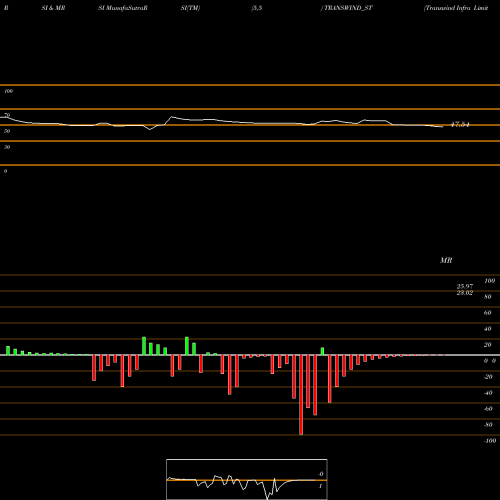The width and height of the screenshot is (500, 500).
Task: Click the RSI axis label 50
Action: pyautogui.click(x=7, y=131)
